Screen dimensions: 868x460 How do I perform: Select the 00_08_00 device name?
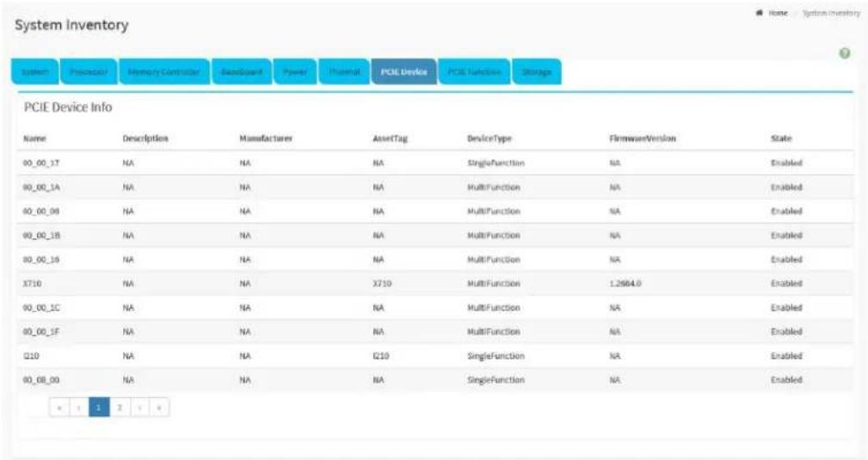pos(41,380)
